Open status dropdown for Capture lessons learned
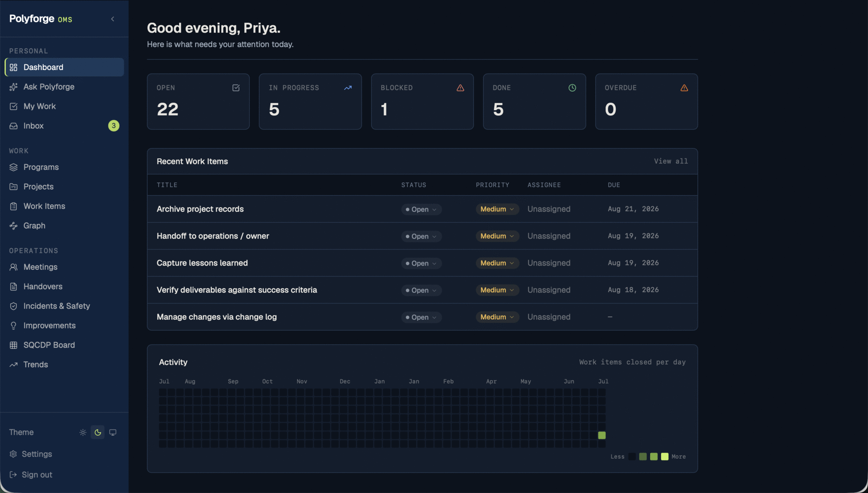 pyautogui.click(x=421, y=263)
